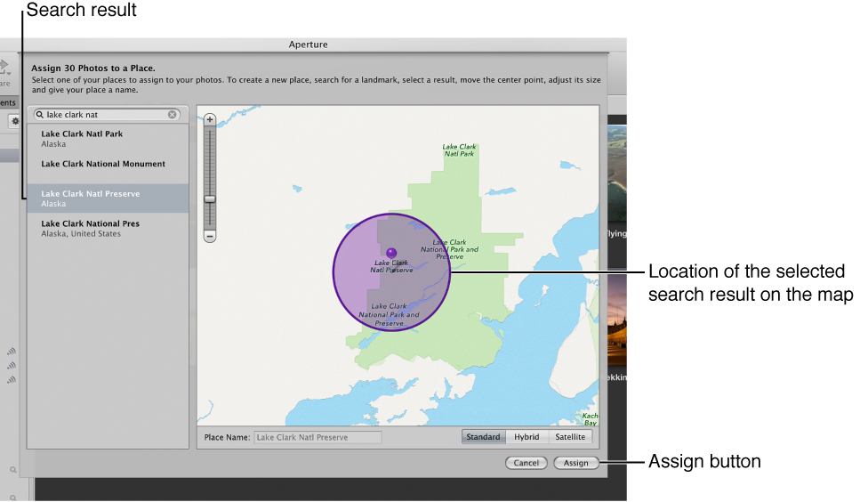
Task: Click the search field containing lake clark nat
Action: point(107,115)
